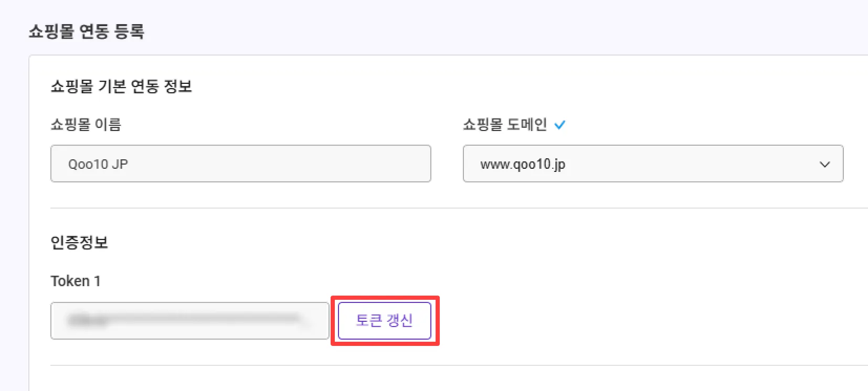Viewport: 868px width, 391px height.
Task: Click the Qoo10 JP text value
Action: (98, 165)
